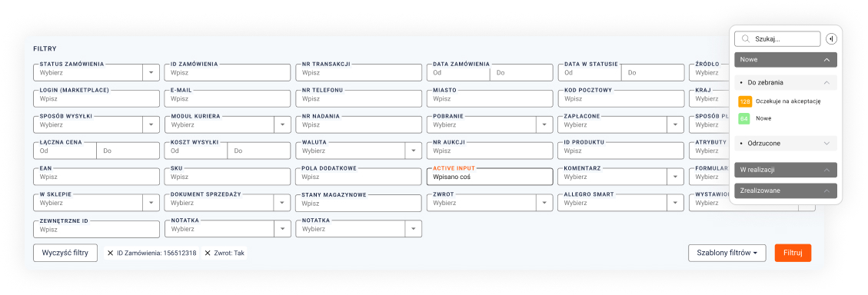Focus the Active Input text field
This screenshot has height=295, width=868.
[490, 177]
